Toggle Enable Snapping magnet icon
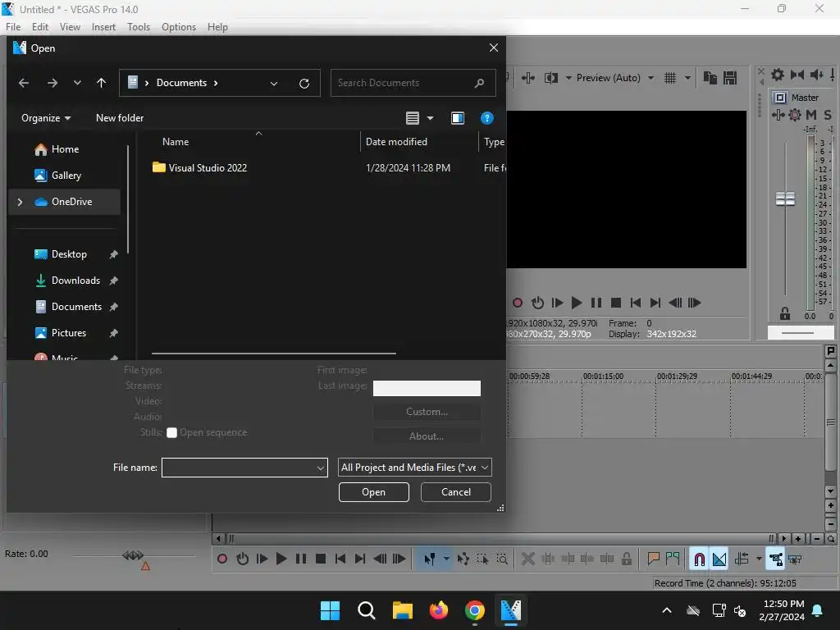 coord(699,559)
